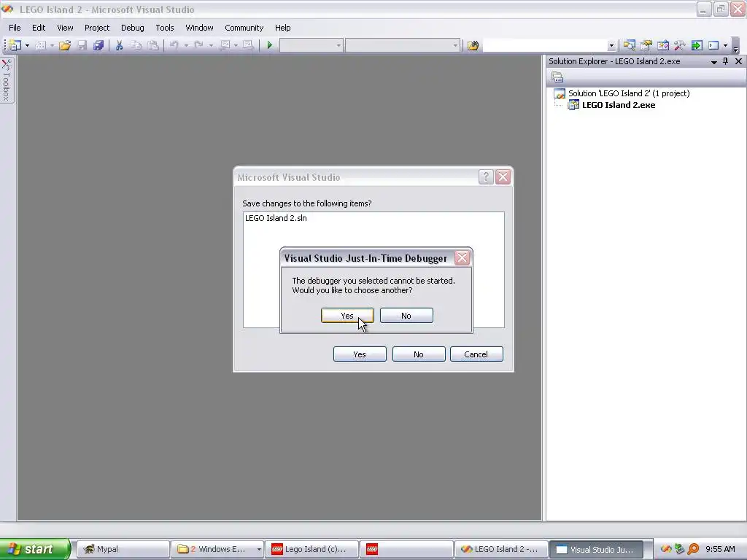Screen dimensions: 747x560
Task: Click the Redo arrow icon
Action: pos(198,45)
